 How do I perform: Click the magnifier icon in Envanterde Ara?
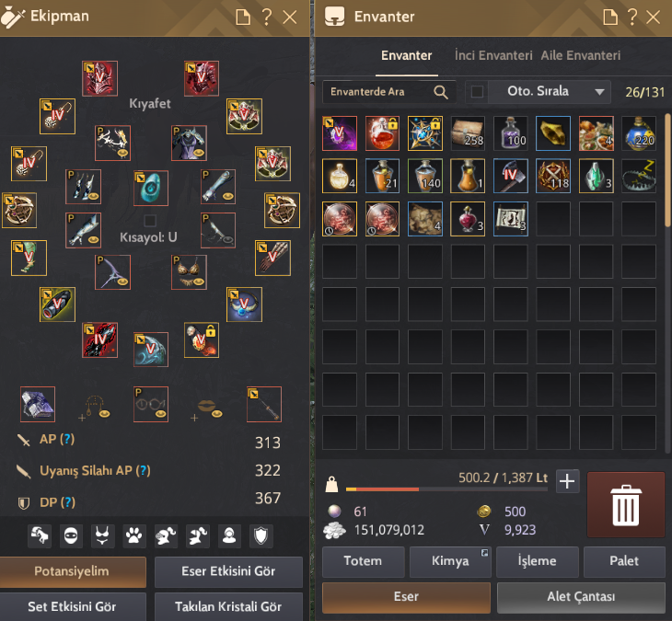pos(441,92)
